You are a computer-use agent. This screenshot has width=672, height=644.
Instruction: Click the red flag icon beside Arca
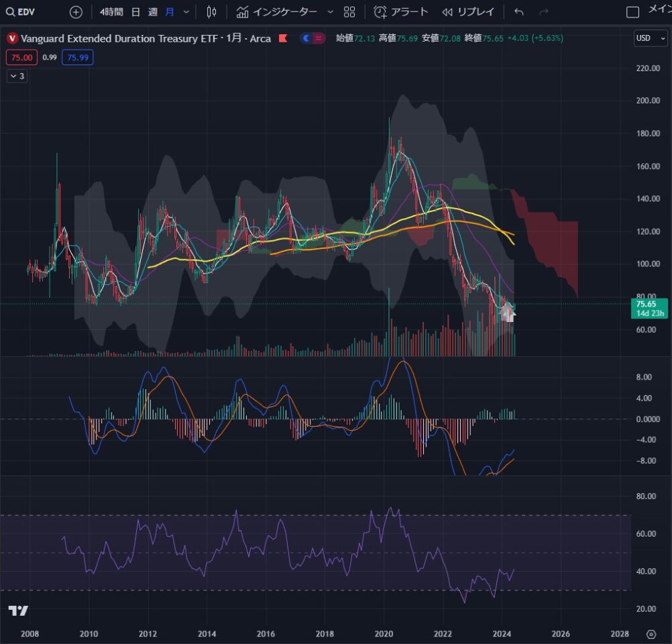283,39
